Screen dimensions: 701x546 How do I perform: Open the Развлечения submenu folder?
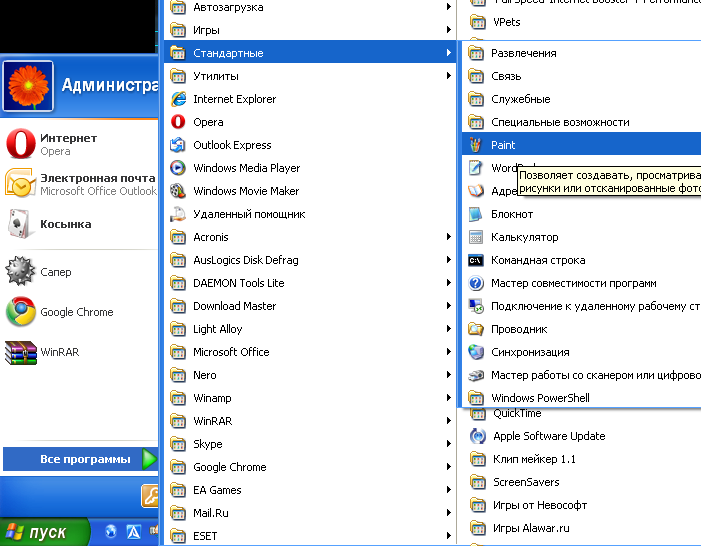581,53
